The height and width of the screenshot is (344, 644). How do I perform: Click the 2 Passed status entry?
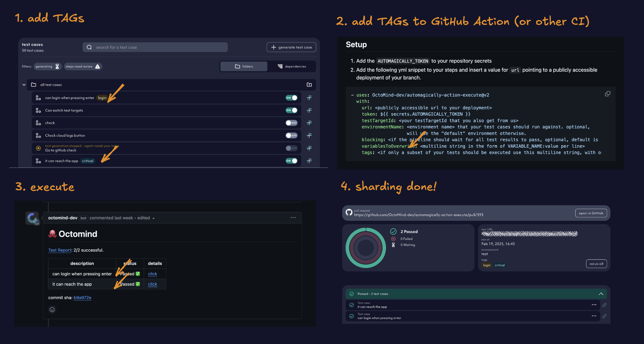pos(404,232)
